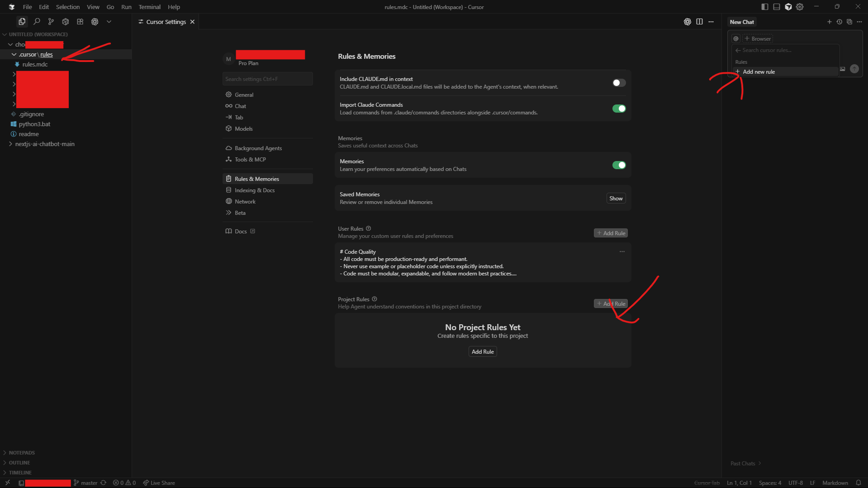Open the Extensions view icon

pos(80,21)
